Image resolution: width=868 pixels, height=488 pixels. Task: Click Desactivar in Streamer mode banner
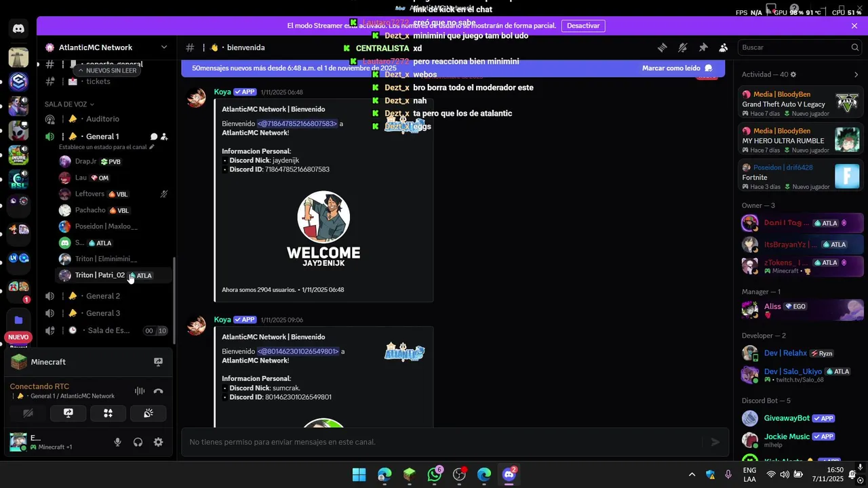pos(583,26)
